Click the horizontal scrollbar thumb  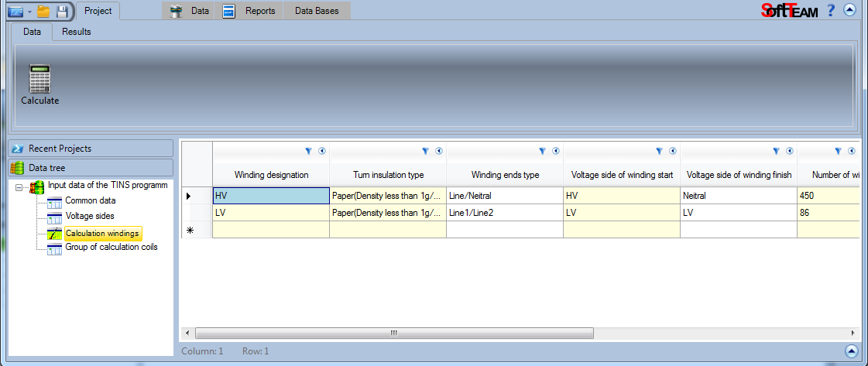tap(394, 333)
